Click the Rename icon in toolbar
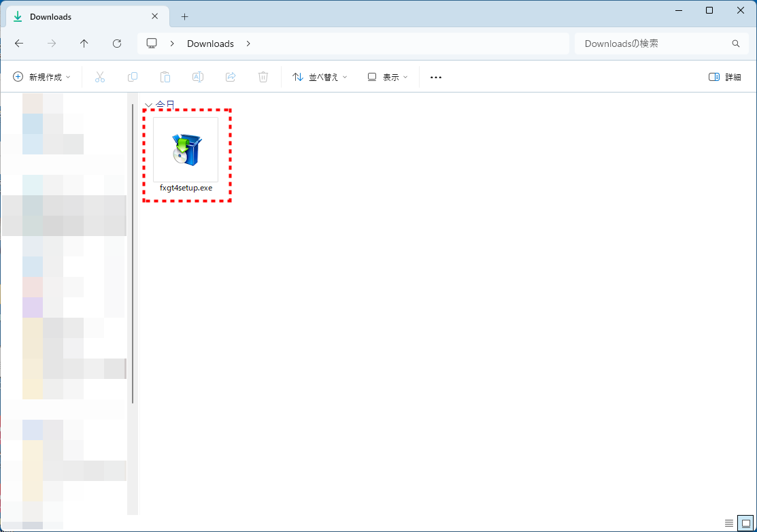The image size is (757, 532). pos(198,78)
